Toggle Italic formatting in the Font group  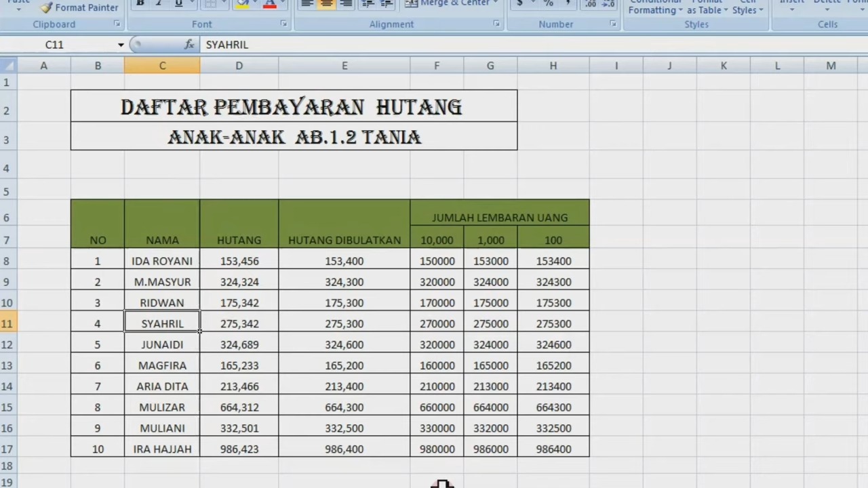tap(159, 3)
